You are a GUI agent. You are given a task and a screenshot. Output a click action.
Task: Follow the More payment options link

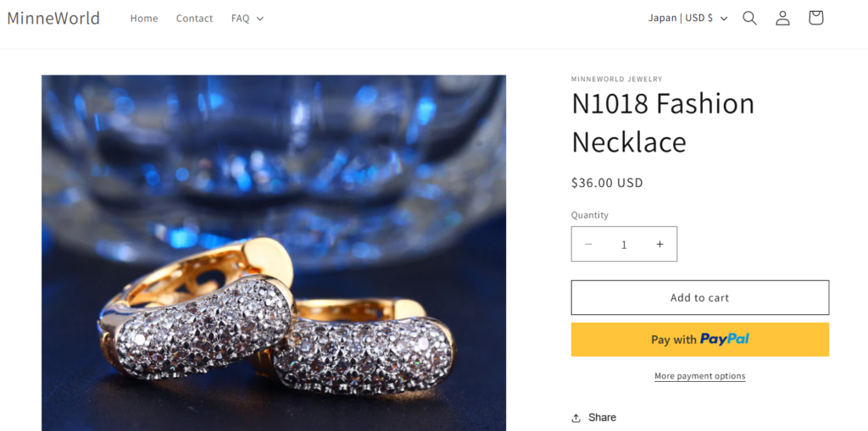click(699, 376)
